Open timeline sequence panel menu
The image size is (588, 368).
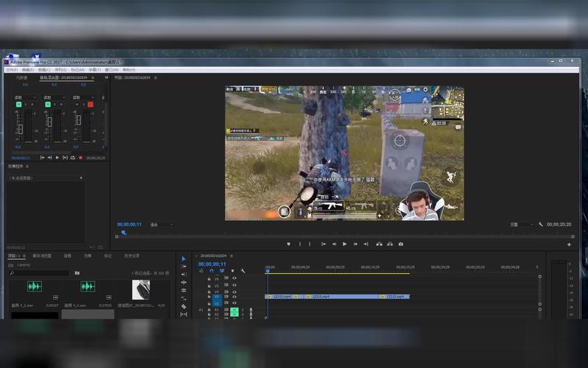[232, 255]
